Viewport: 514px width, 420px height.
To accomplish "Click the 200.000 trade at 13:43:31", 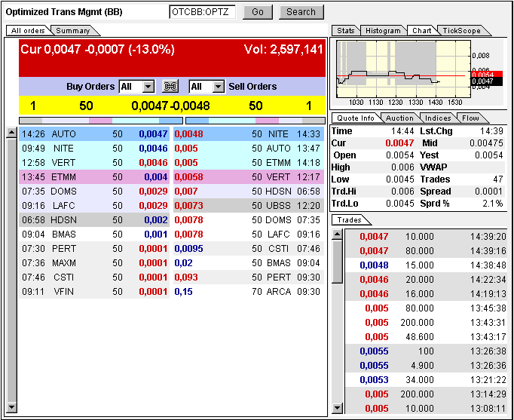I will (426, 322).
